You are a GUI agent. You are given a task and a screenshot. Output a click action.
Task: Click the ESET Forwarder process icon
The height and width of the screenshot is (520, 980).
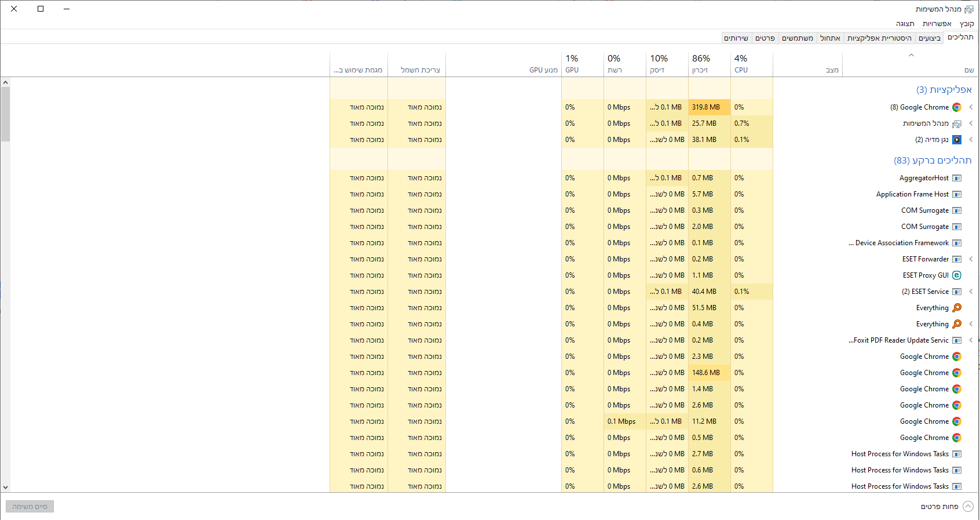[x=957, y=259]
